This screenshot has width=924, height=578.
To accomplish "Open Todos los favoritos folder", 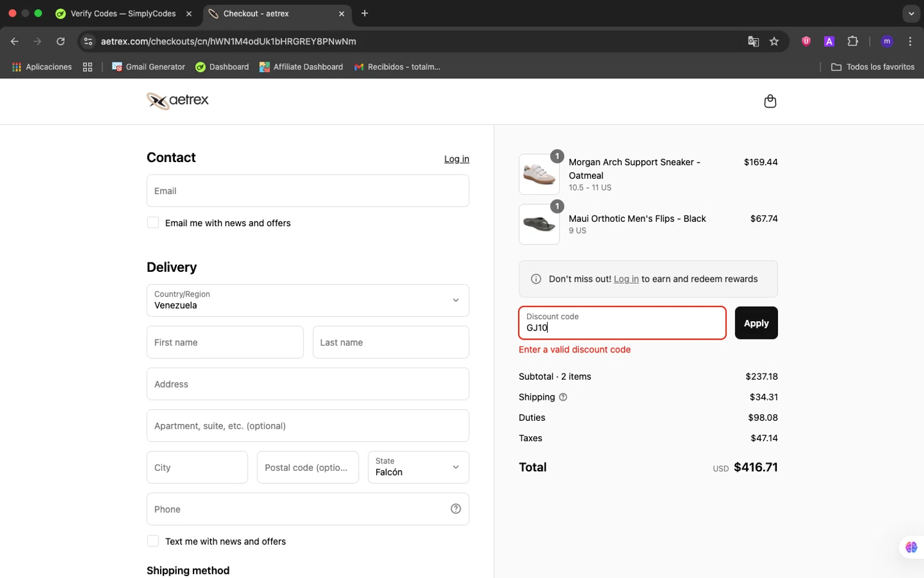I will (x=873, y=67).
